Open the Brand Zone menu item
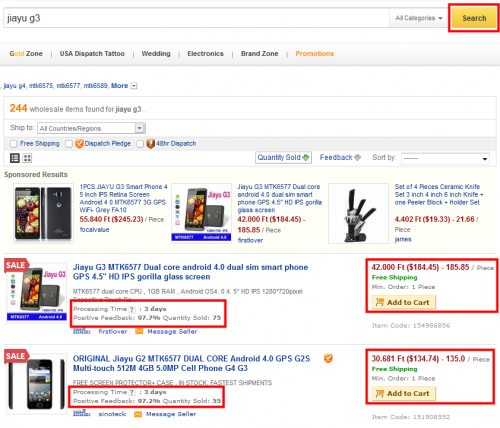The image size is (500, 428). (x=259, y=54)
